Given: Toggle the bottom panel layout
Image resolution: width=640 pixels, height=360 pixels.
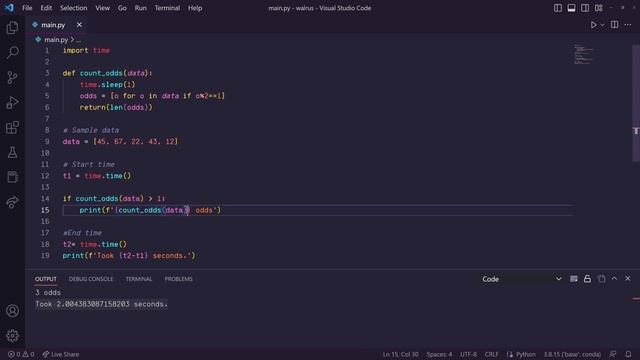Looking at the screenshot, I should (x=571, y=8).
